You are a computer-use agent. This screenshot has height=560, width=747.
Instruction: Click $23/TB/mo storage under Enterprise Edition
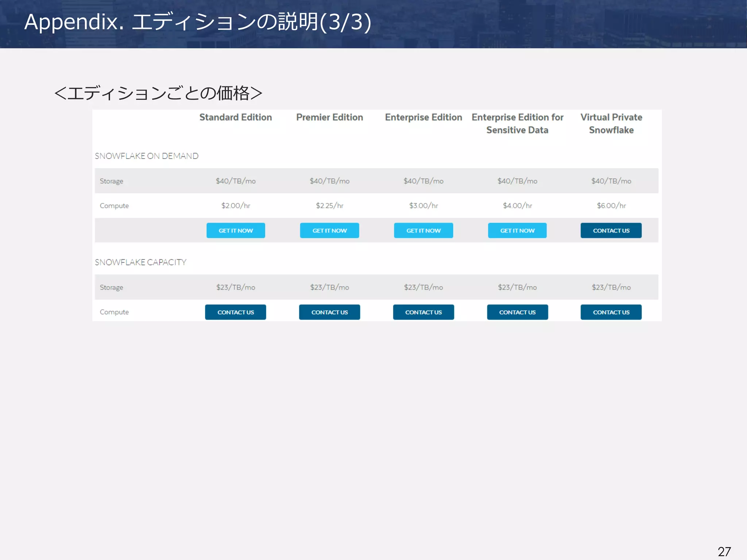click(423, 287)
